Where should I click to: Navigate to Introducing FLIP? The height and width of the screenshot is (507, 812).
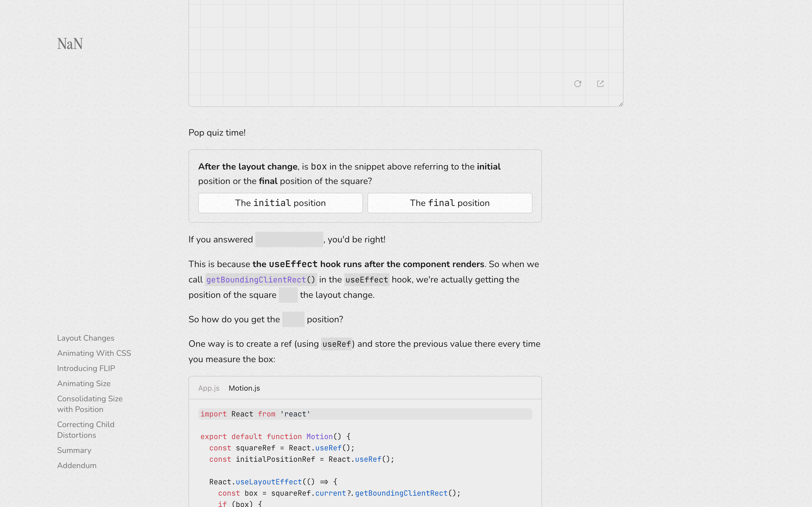(x=86, y=368)
